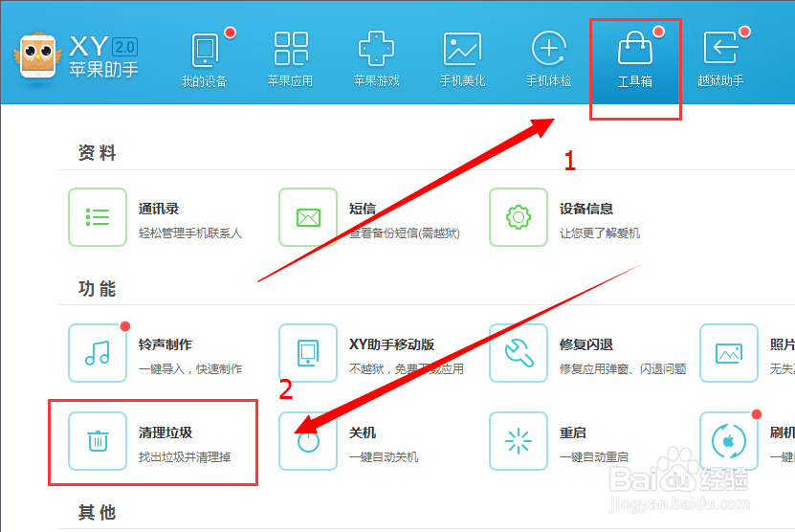
Task: Click the 查看备份短信(需越狱) description
Action: pyautogui.click(x=404, y=233)
